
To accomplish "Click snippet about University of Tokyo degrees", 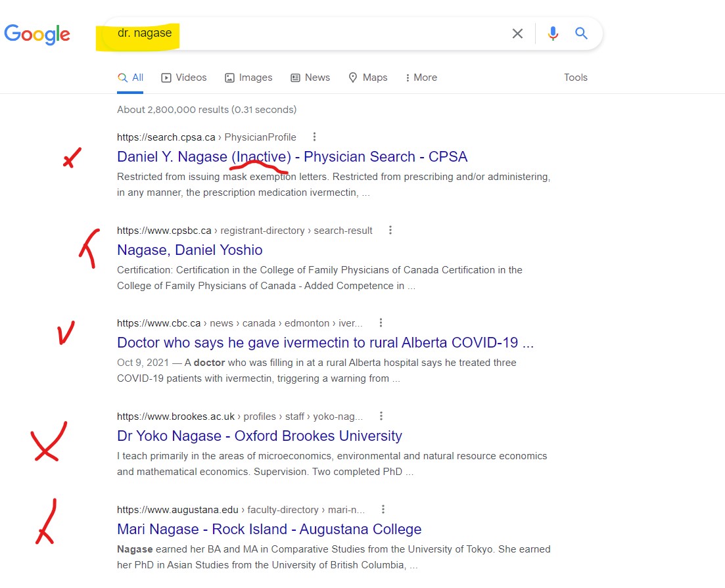I will [334, 557].
